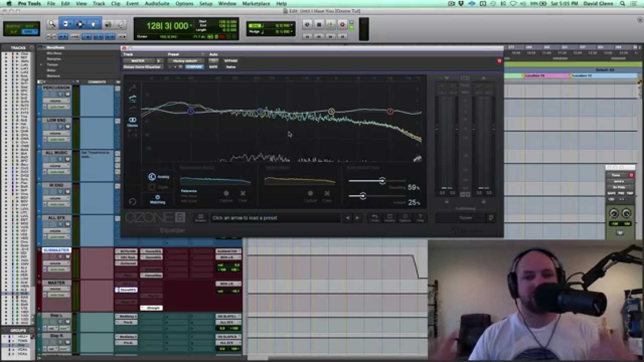Toggle the stereo link icon above the meters
This screenshot has height=362, width=644.
tap(465, 78)
